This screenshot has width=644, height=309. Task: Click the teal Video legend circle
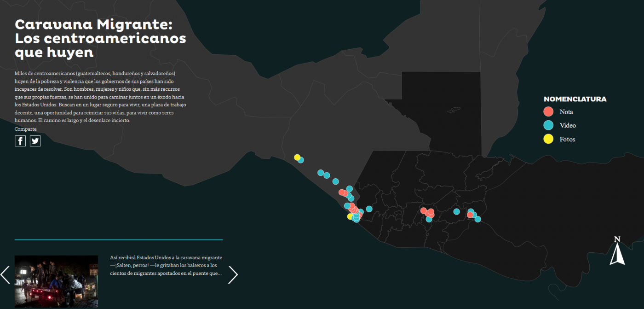pyautogui.click(x=548, y=125)
